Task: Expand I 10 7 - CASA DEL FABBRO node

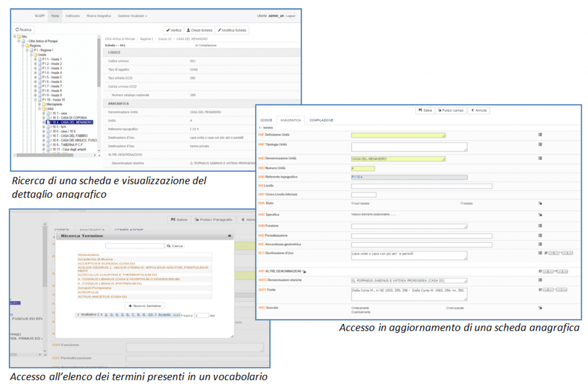Action: click(44, 136)
